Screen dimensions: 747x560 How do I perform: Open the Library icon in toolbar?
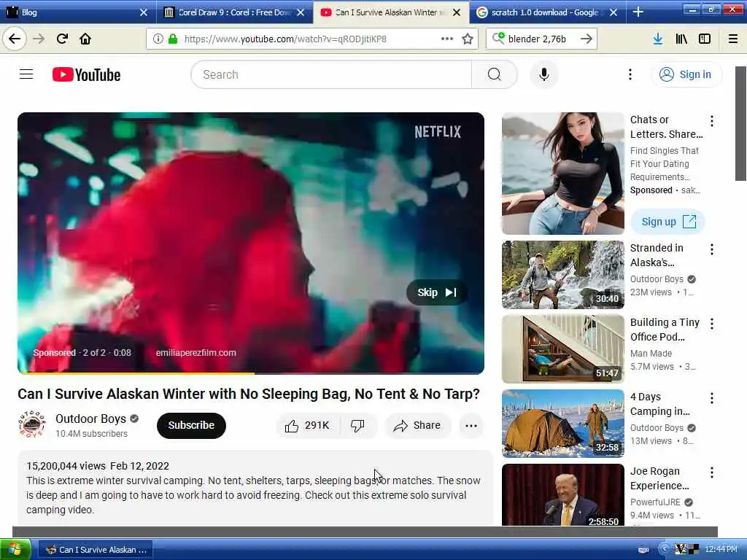(x=681, y=39)
